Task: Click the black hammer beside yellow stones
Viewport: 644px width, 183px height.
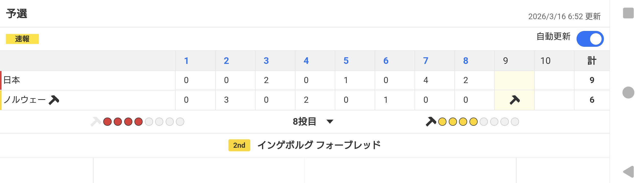Action: point(431,121)
